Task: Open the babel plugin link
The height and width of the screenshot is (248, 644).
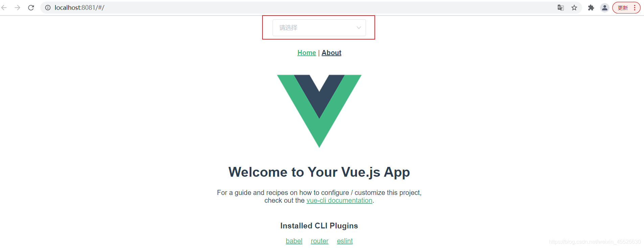Action: [x=294, y=241]
